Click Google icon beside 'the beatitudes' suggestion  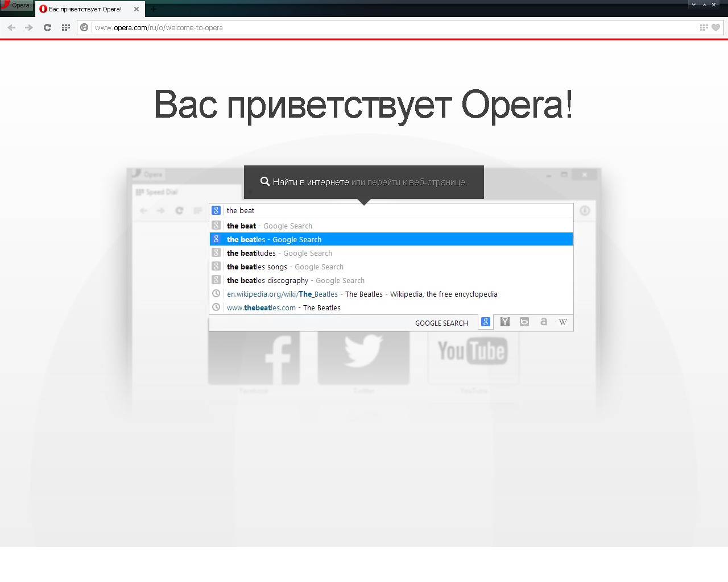click(216, 253)
